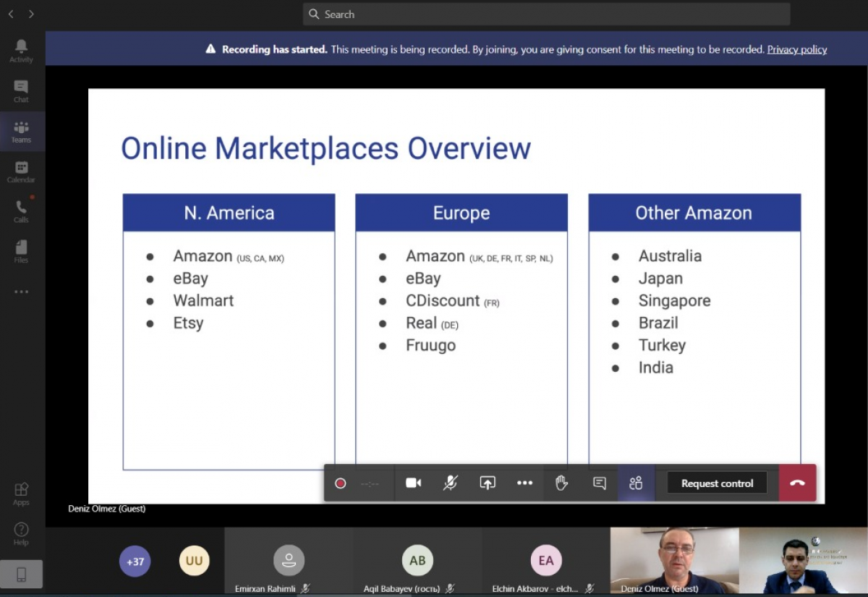The image size is (868, 597).
Task: Open the share content tray
Action: (488, 483)
